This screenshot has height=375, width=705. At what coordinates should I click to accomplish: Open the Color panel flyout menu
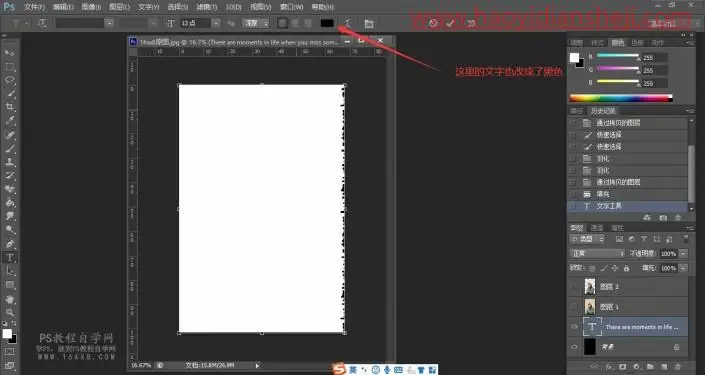690,43
